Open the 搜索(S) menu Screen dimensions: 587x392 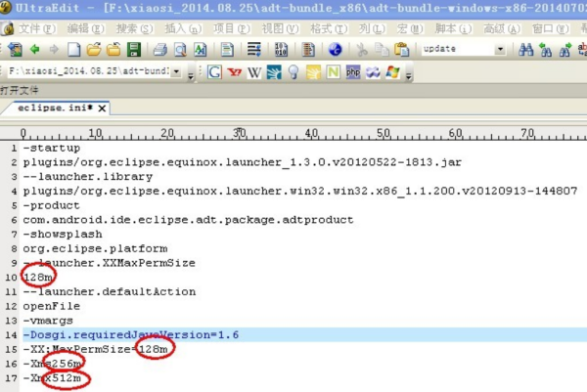(135, 28)
